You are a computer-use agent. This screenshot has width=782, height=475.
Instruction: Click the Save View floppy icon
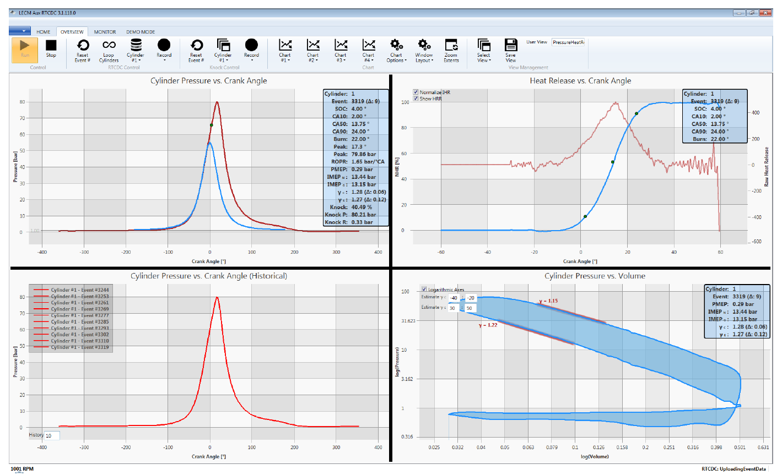(511, 45)
